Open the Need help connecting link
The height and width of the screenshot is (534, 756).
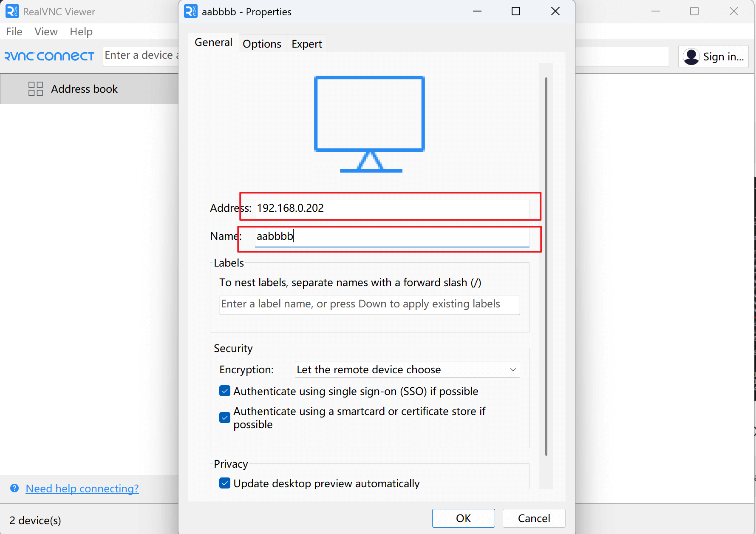82,489
